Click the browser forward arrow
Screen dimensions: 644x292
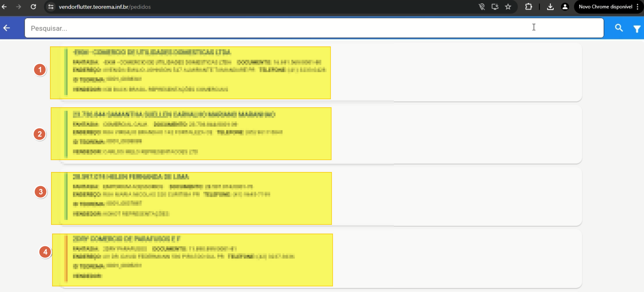tap(19, 7)
